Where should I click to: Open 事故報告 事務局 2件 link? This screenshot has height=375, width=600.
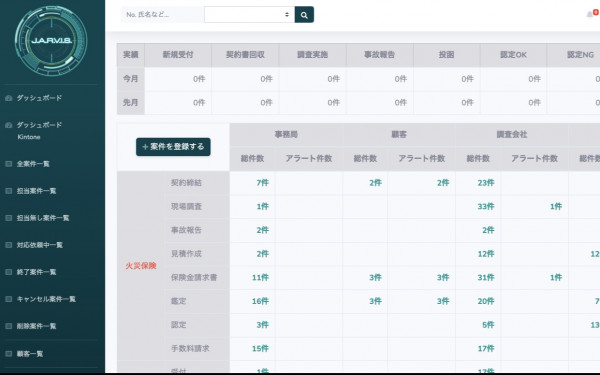coord(262,230)
